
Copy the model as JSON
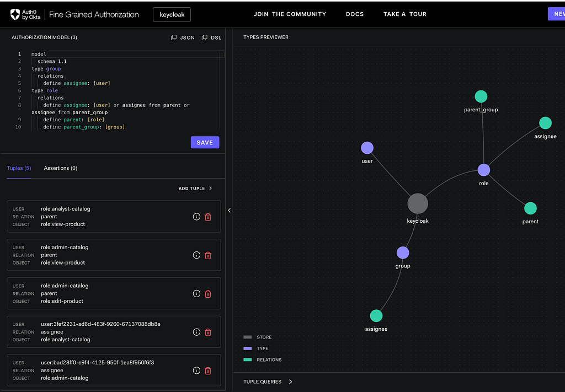[183, 37]
